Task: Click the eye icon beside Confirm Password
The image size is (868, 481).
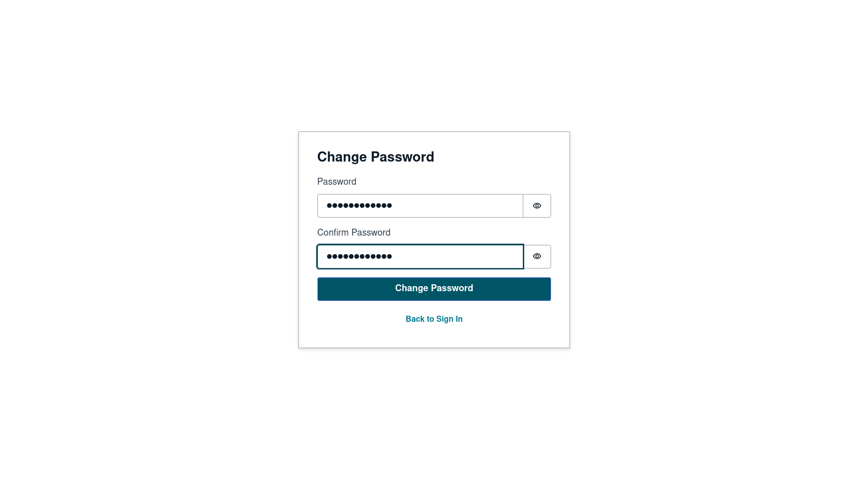Action: 537,256
